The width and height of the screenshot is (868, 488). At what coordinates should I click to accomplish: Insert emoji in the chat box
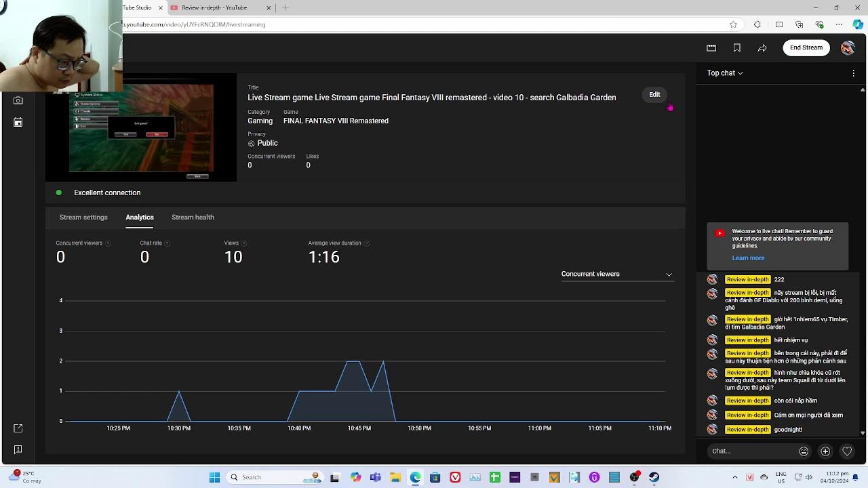pyautogui.click(x=804, y=451)
